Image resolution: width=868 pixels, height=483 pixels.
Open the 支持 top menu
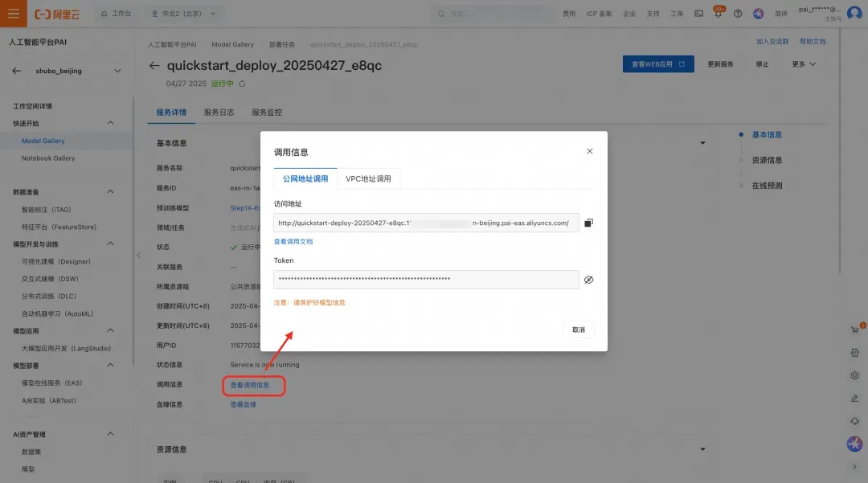[653, 14]
